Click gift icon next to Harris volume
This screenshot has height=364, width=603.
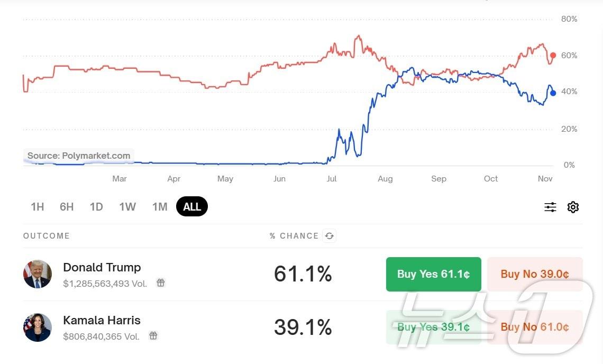pyautogui.click(x=153, y=335)
